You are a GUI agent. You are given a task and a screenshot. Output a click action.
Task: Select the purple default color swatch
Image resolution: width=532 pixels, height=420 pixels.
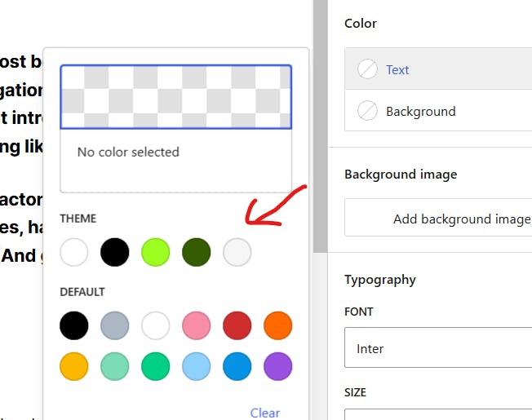[x=277, y=366]
